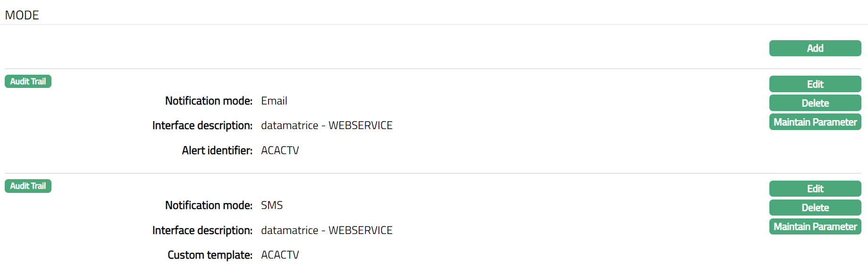Viewport: 868px width, 269px height.
Task: Delete the Email notification mode entry
Action: click(x=815, y=103)
